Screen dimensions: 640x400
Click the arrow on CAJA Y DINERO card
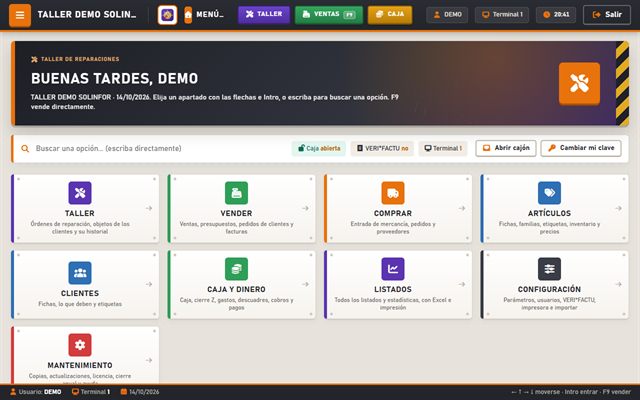(305, 284)
